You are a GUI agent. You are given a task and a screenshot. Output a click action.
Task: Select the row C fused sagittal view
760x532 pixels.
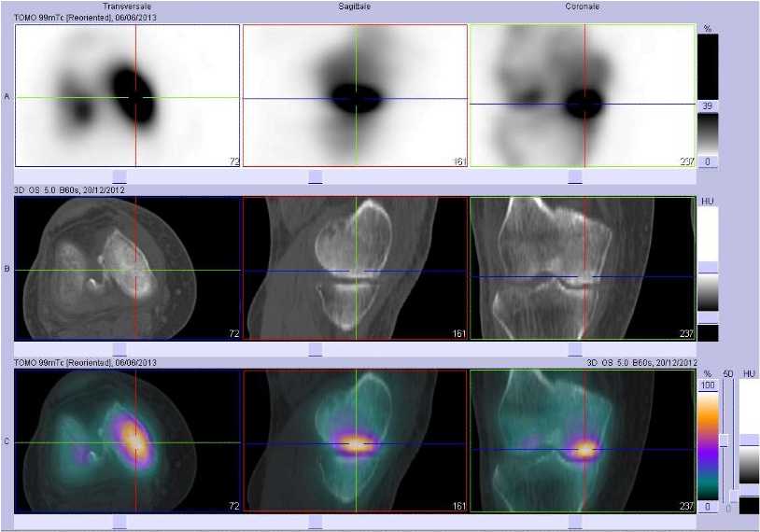click(355, 441)
